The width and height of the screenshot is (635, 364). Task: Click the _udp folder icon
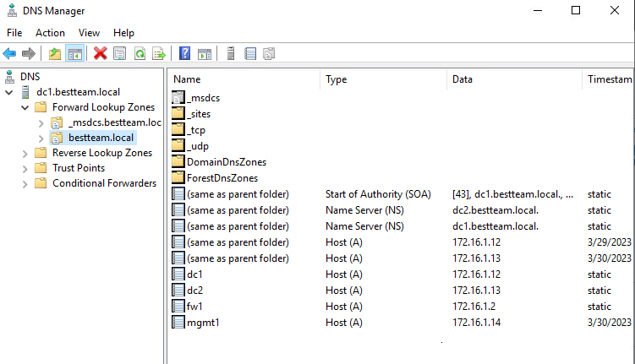(178, 146)
